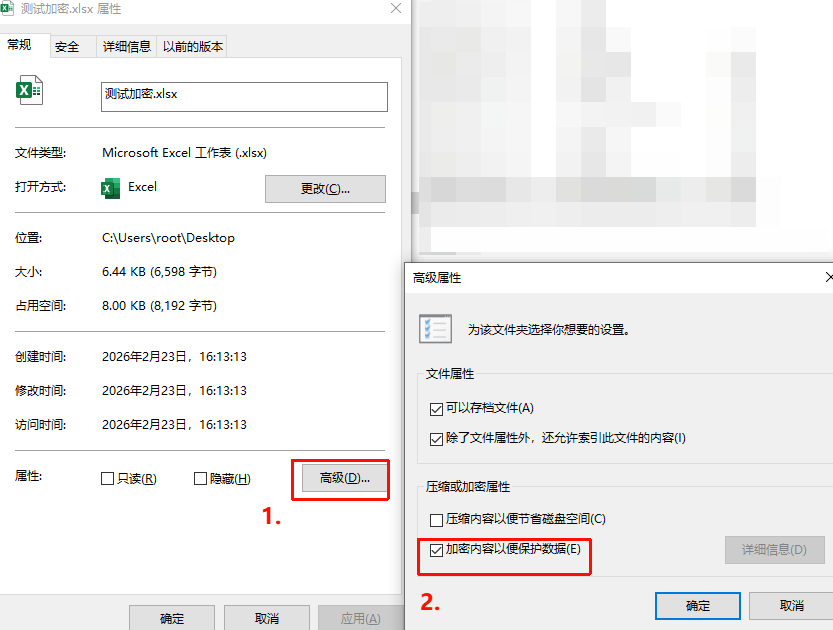The image size is (833, 630).
Task: Click the checklist icon in 高级属性 dialog
Action: coord(435,329)
